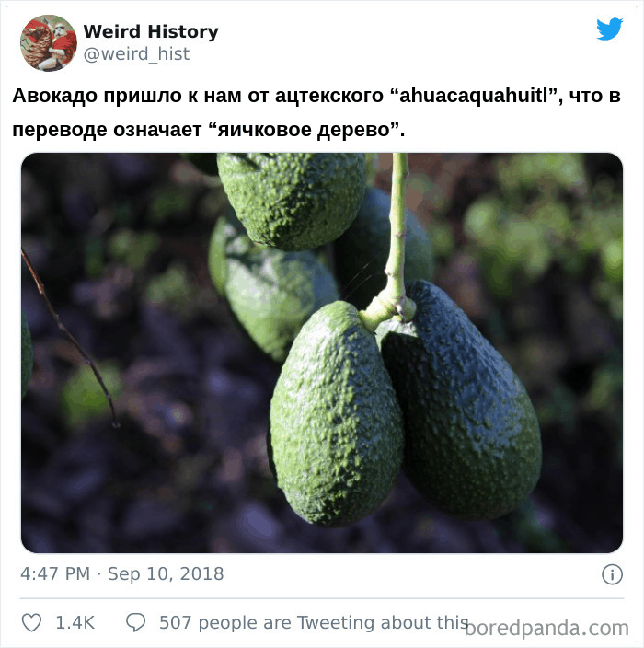
Task: Click the tweet text starting with Авокадо
Action: tap(316, 113)
